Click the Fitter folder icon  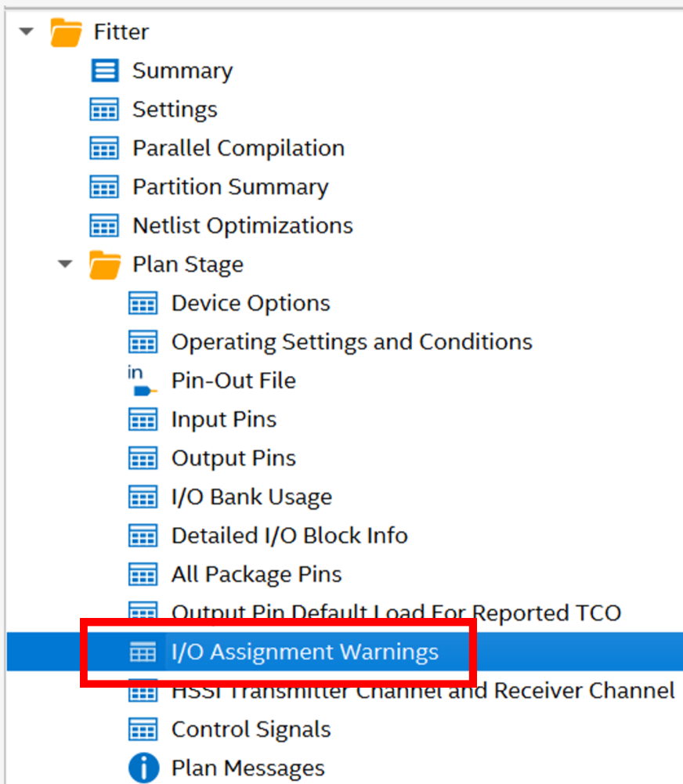[66, 32]
